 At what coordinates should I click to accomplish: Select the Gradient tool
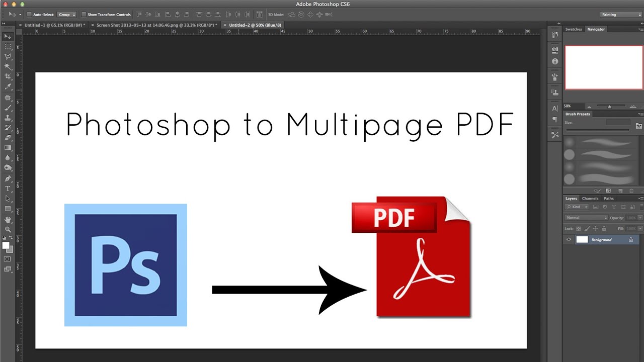point(8,148)
